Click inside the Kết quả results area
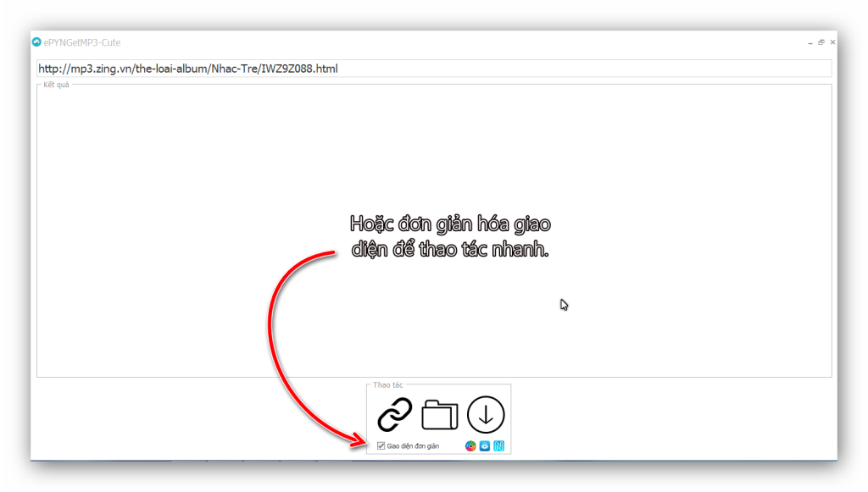This screenshot has height=492, width=868. (x=434, y=231)
